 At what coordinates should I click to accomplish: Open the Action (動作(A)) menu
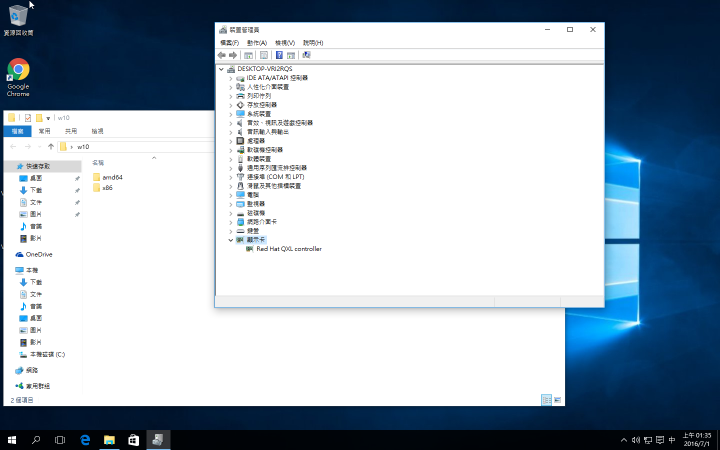point(257,43)
